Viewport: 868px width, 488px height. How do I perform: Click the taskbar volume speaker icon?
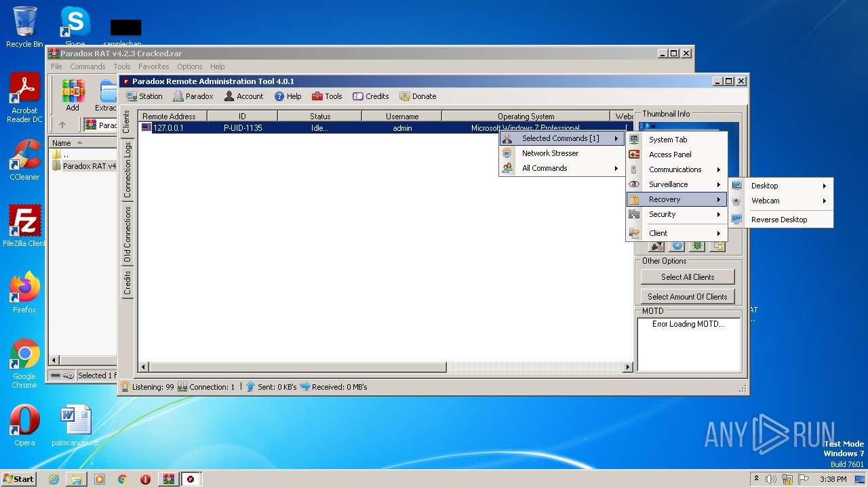pos(770,479)
